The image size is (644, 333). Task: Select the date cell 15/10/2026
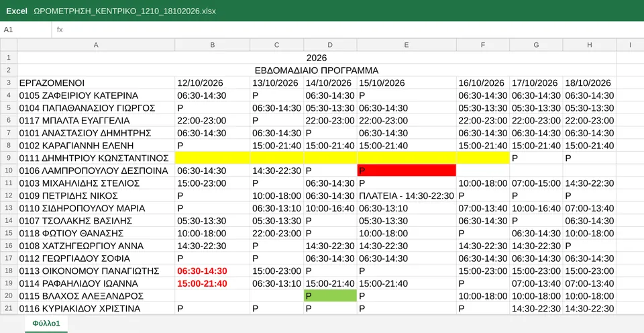(x=407, y=83)
